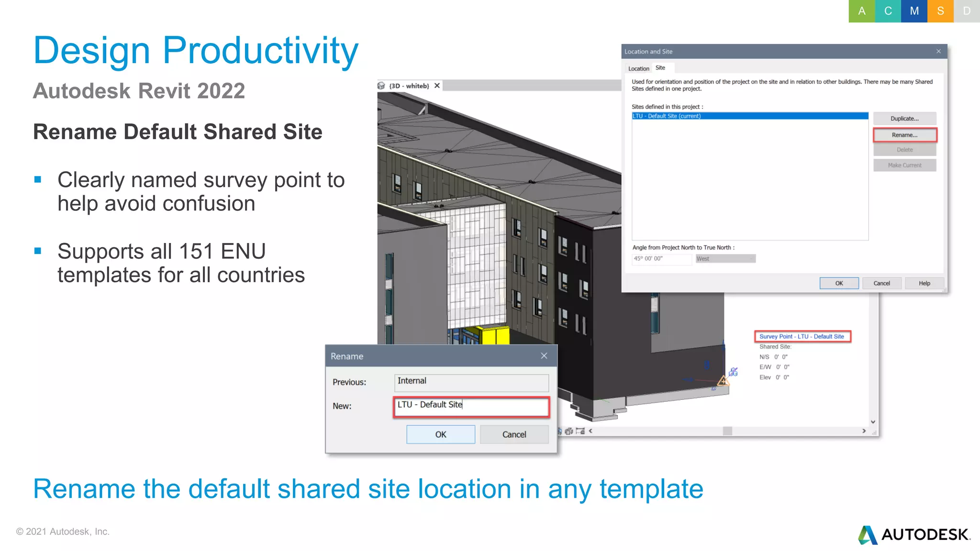Click the horizontal scrollbar thumb in the view

727,431
